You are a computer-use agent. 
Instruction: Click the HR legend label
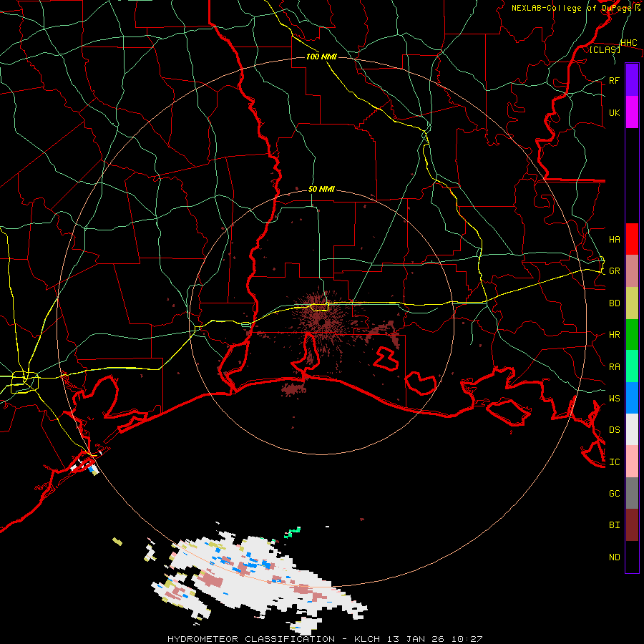click(x=614, y=335)
